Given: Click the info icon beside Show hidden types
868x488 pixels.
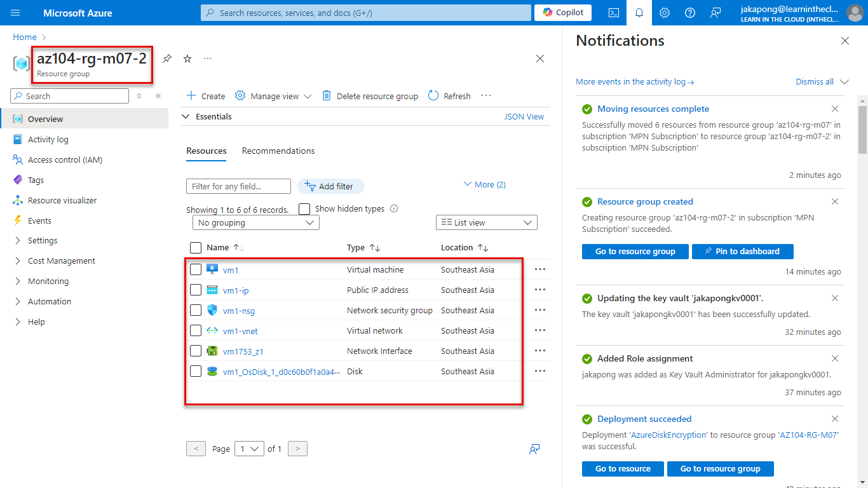Looking at the screenshot, I should pyautogui.click(x=394, y=208).
